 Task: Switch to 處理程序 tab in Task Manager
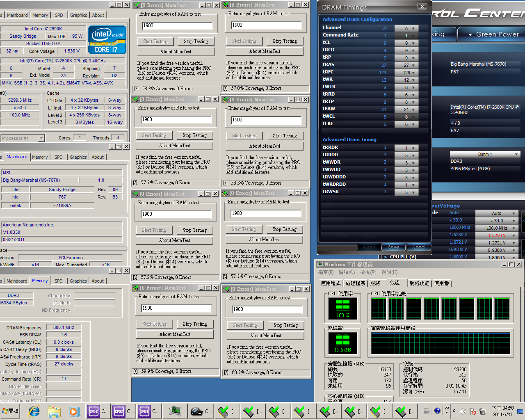pyautogui.click(x=355, y=283)
